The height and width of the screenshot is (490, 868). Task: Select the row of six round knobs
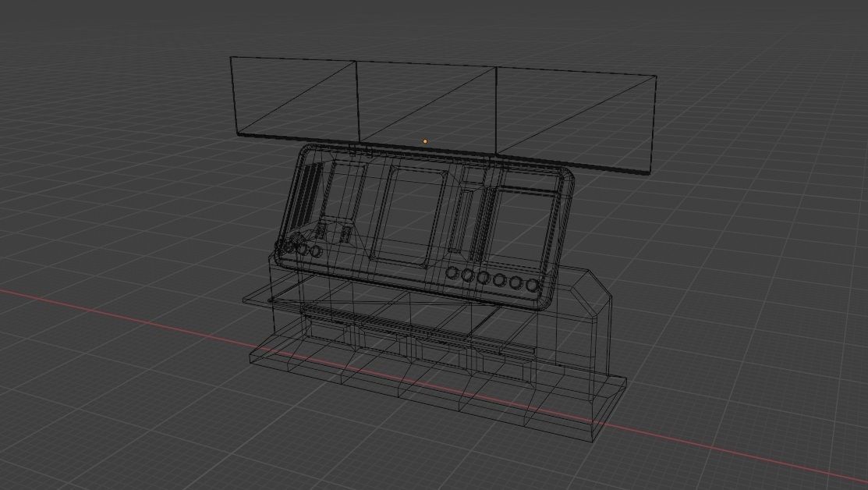[493, 279]
